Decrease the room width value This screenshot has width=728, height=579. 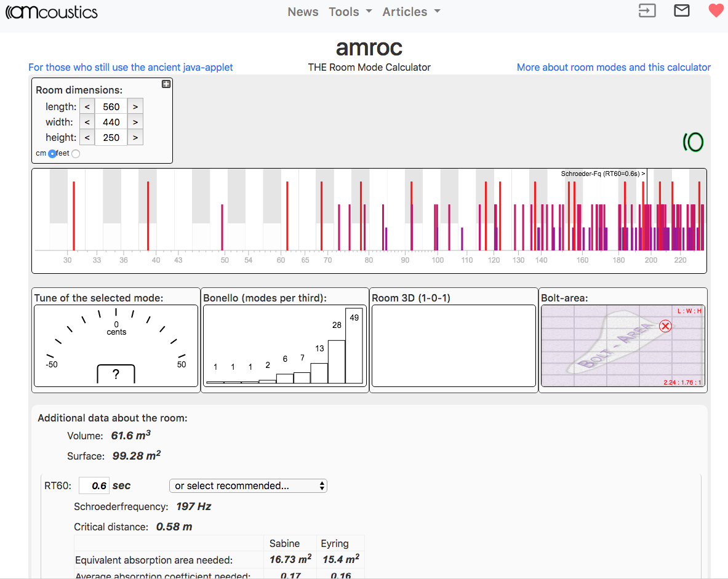pos(87,122)
